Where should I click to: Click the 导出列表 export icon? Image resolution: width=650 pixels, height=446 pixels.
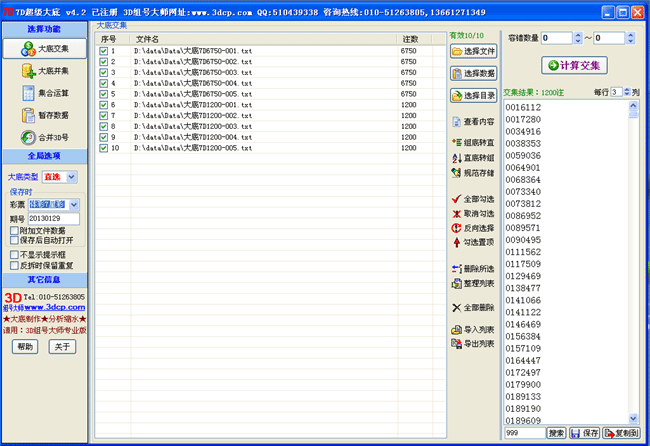(472, 343)
